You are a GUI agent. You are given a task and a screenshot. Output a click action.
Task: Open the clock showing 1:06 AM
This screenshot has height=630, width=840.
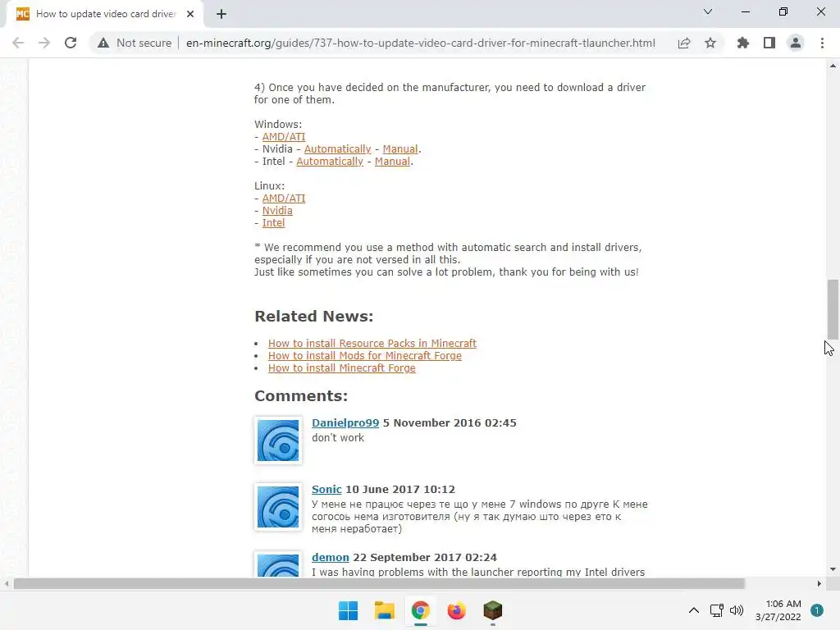point(778,610)
